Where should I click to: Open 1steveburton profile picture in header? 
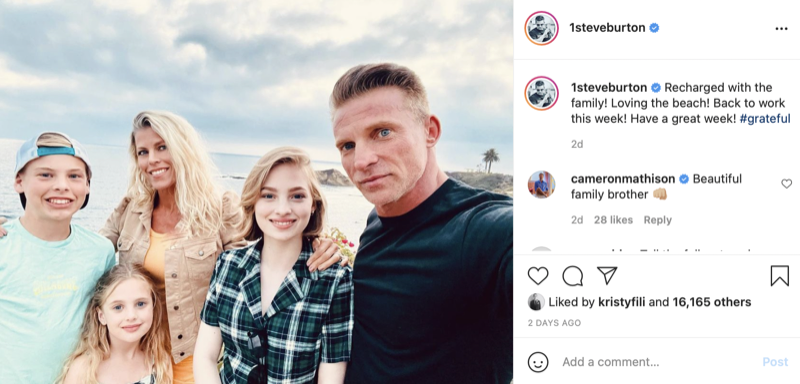pyautogui.click(x=541, y=28)
